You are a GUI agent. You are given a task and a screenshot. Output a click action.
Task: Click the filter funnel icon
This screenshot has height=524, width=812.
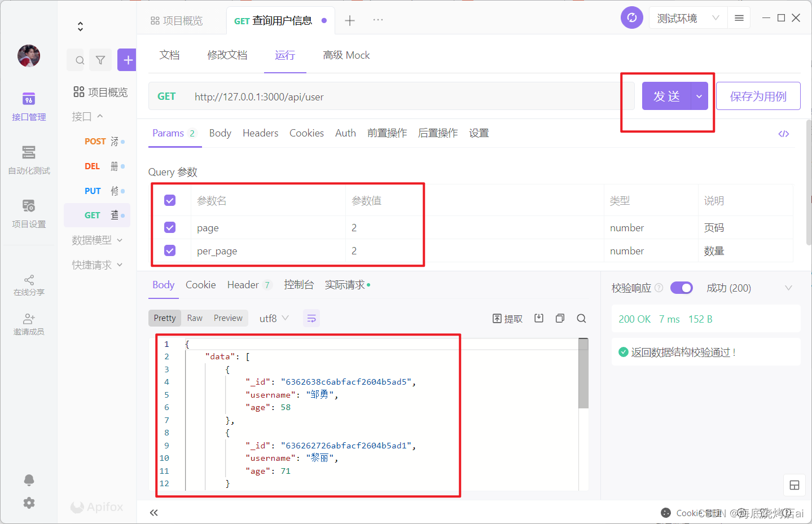click(x=100, y=60)
